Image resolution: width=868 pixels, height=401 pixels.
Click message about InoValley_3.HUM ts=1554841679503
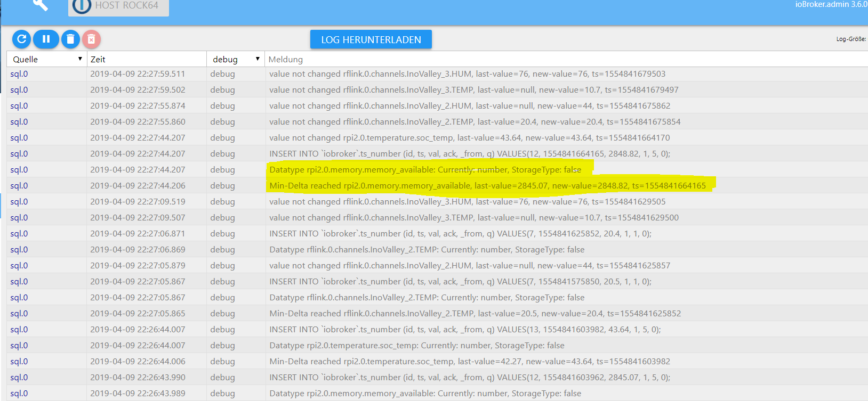click(x=467, y=74)
